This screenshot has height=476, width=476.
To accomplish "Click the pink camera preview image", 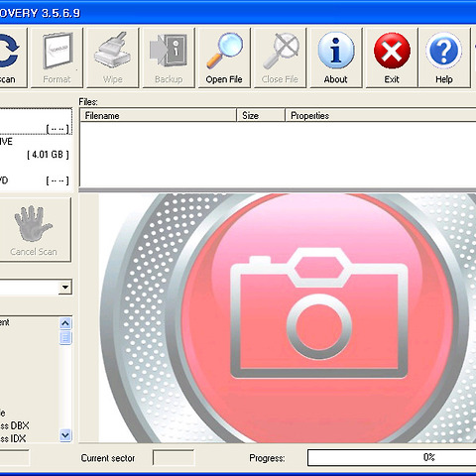I will tap(288, 318).
